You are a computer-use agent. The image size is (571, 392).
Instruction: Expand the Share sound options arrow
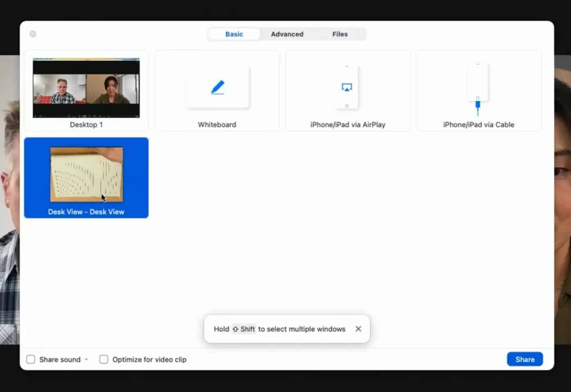point(86,359)
